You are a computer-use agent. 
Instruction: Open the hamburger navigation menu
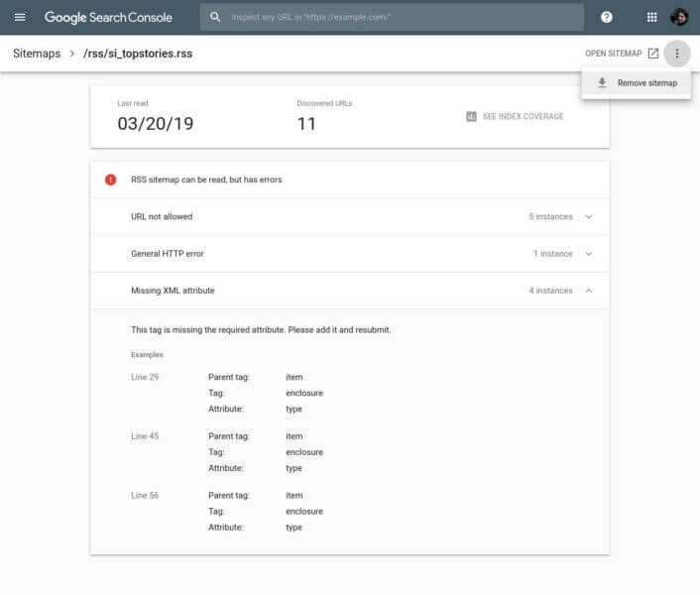pos(20,18)
